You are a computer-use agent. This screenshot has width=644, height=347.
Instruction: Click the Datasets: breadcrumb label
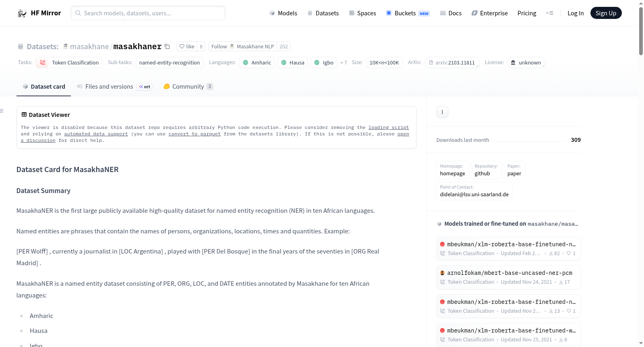(x=43, y=46)
